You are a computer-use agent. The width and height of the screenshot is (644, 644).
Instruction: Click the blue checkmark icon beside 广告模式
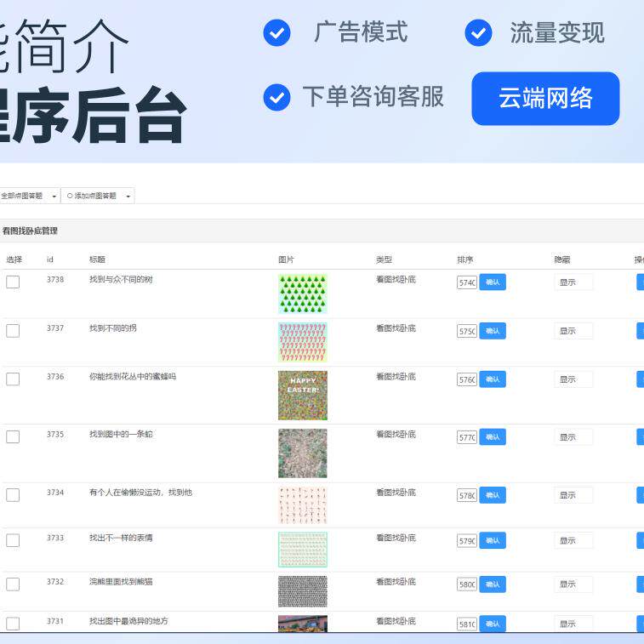pyautogui.click(x=276, y=33)
